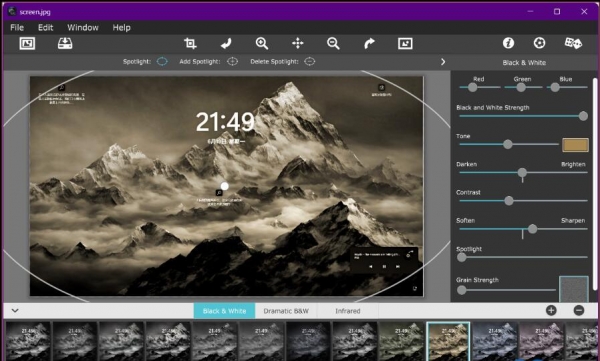Open the settings gear icon
This screenshot has height=361, width=600.
(x=540, y=43)
